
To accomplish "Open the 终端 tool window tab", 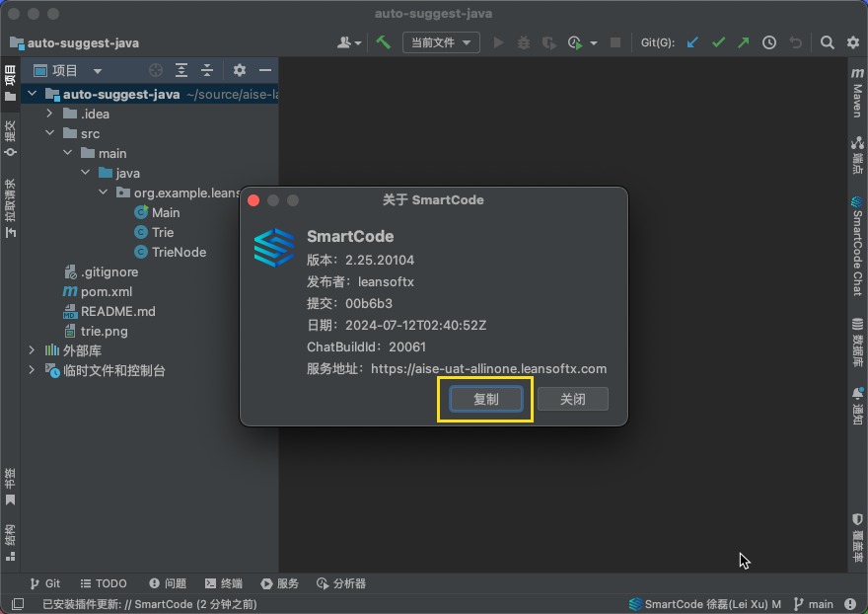I will 224,583.
